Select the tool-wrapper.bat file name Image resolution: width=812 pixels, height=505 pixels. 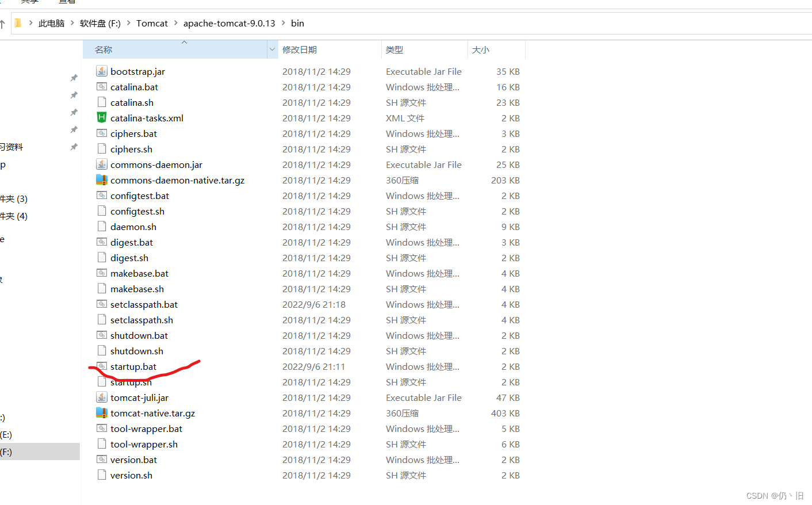click(146, 429)
